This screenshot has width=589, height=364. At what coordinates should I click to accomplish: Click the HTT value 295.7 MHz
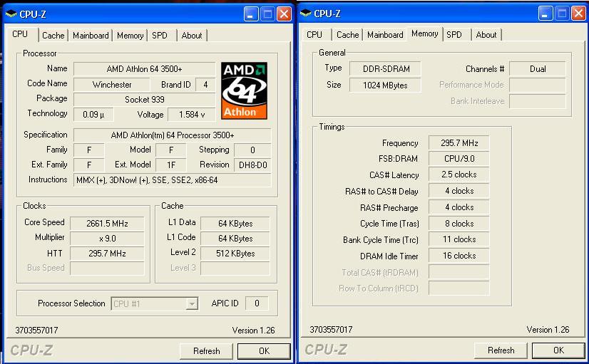tap(107, 254)
